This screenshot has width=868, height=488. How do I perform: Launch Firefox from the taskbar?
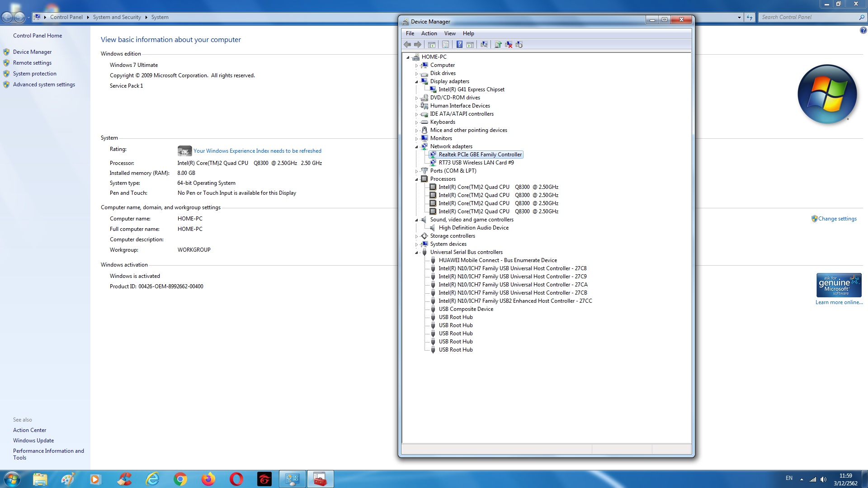(208, 479)
